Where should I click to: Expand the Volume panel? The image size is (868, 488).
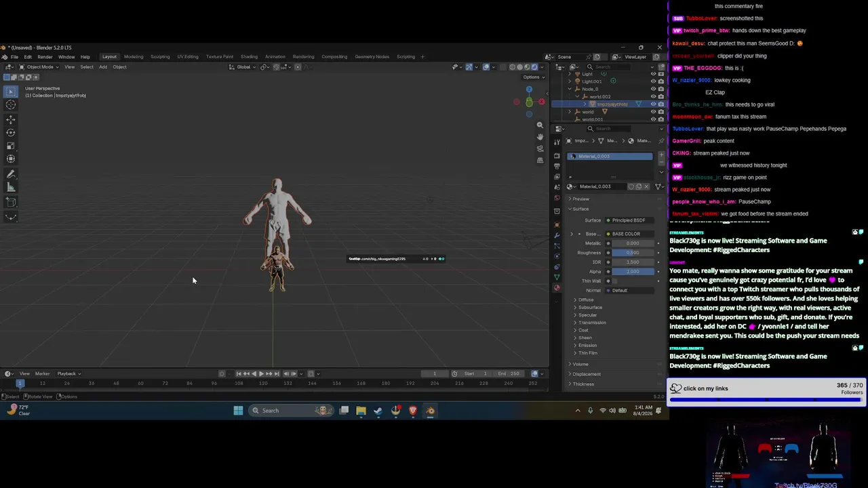click(580, 364)
